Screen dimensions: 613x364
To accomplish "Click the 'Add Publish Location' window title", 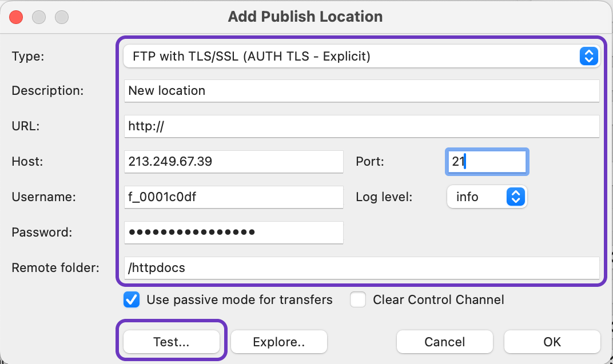I will coord(305,17).
